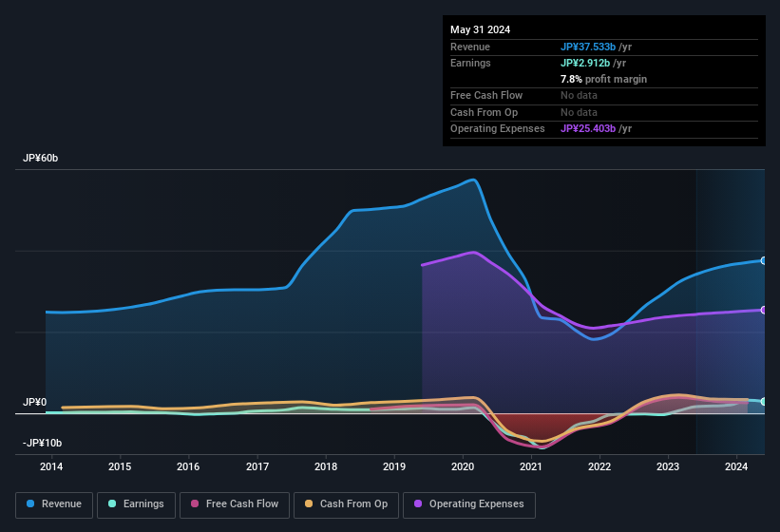This screenshot has height=532, width=780.
Task: Click the 2018 x-axis label
Action: 326,466
